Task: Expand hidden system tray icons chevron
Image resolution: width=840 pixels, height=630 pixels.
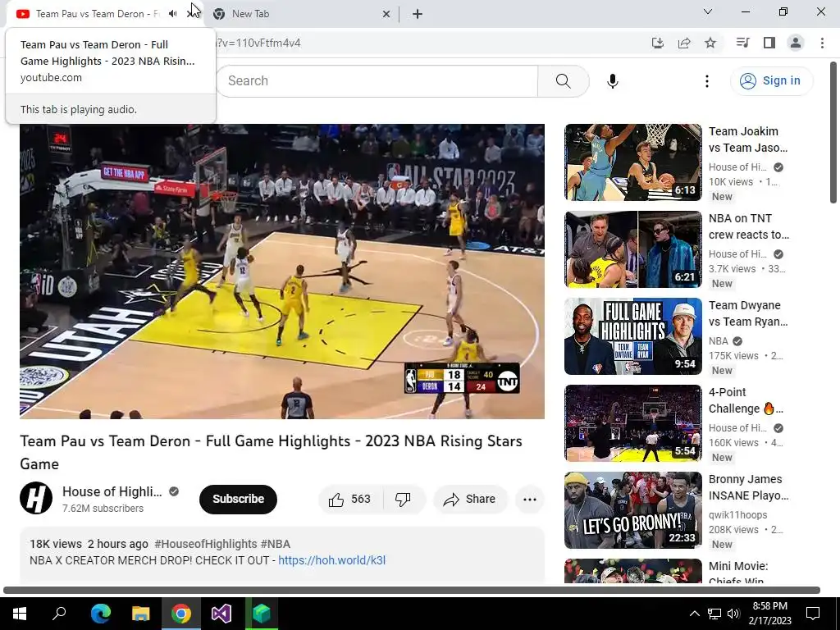Action: (694, 614)
